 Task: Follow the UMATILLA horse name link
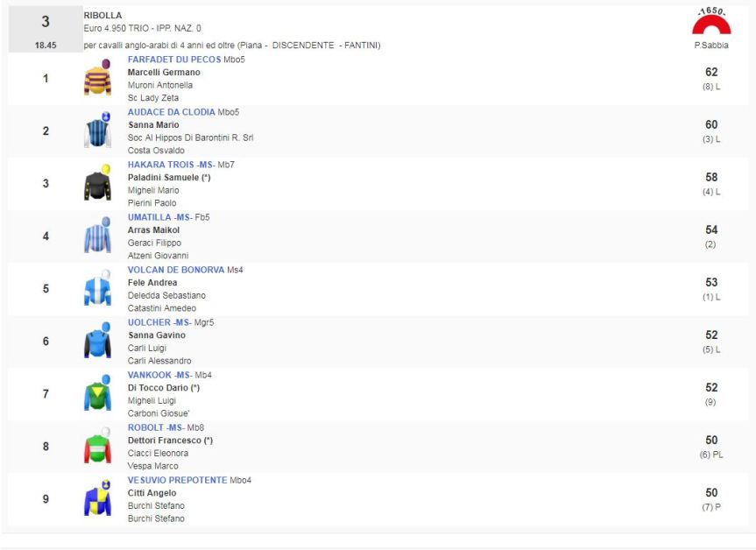click(150, 217)
